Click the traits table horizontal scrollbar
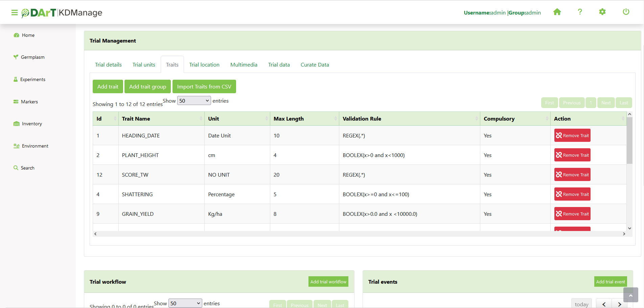 (359, 234)
